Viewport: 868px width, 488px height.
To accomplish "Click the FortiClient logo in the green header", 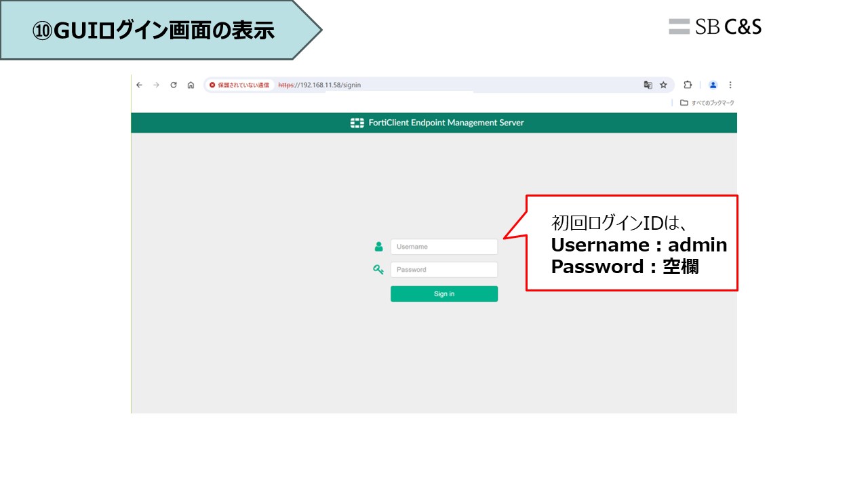I will tap(357, 123).
